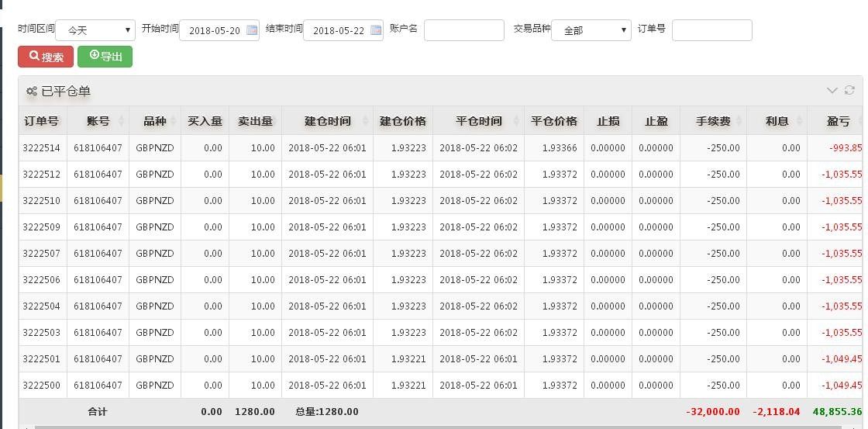Sort by the 订单号 column header
The height and width of the screenshot is (429, 868).
(x=42, y=121)
